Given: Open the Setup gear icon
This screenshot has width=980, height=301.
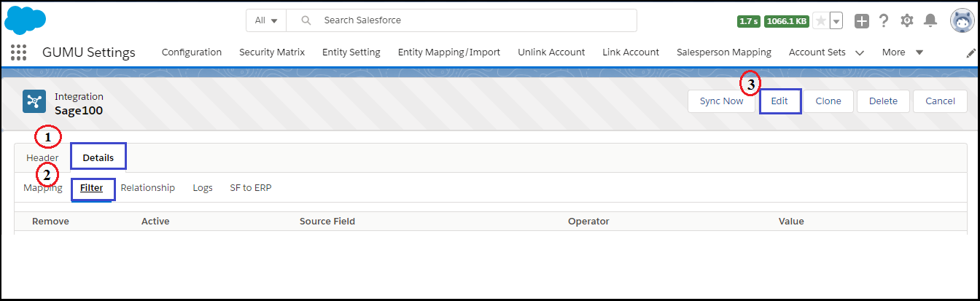Looking at the screenshot, I should [907, 21].
